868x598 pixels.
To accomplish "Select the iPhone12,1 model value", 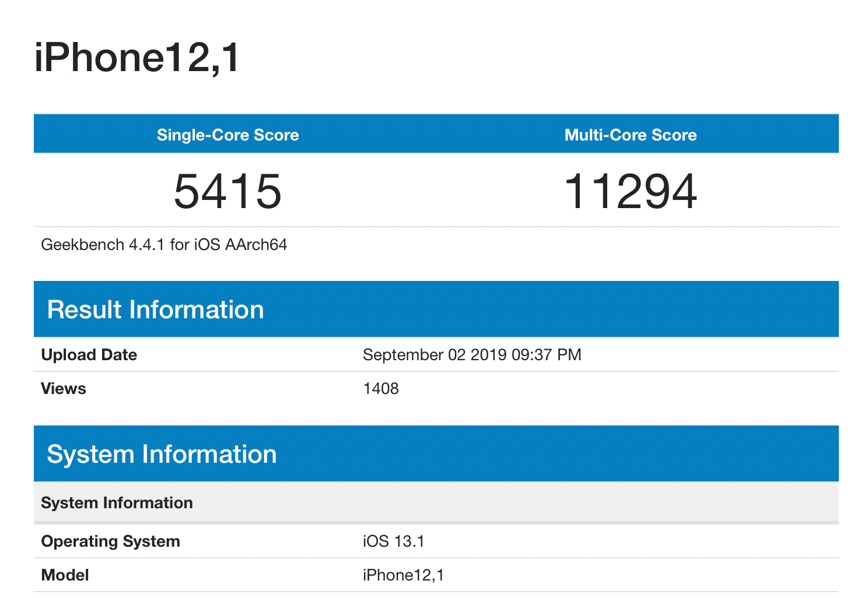I will (x=402, y=575).
